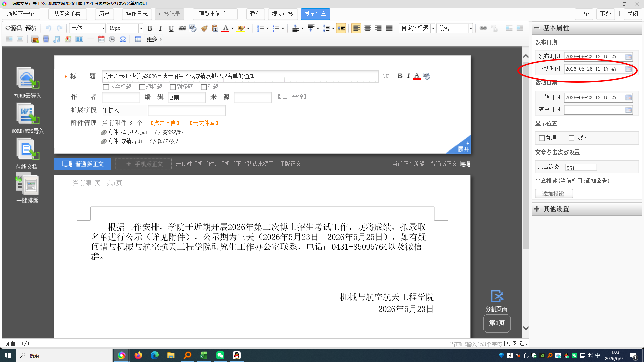This screenshot has width=644, height=362.
Task: Open WORD云导入 cloud import tool
Action: (28, 83)
